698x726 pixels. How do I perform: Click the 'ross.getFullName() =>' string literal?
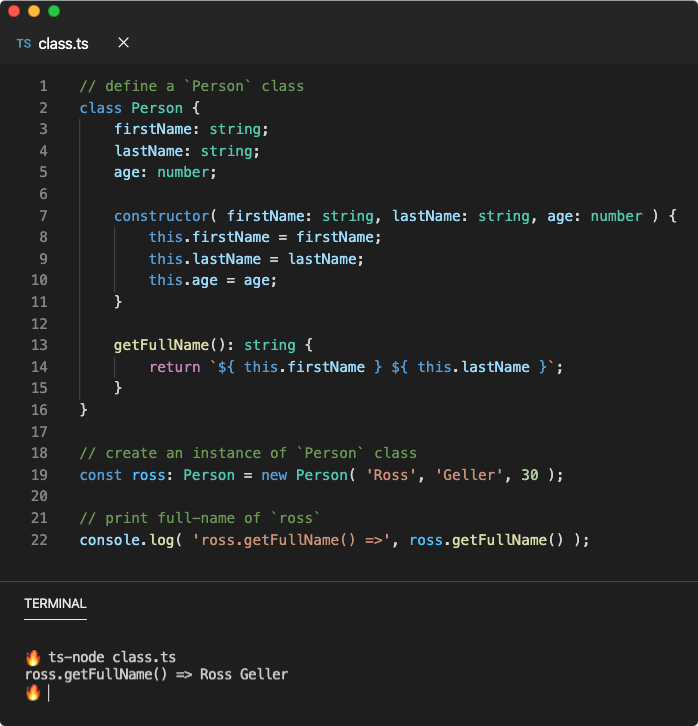[x=292, y=540]
